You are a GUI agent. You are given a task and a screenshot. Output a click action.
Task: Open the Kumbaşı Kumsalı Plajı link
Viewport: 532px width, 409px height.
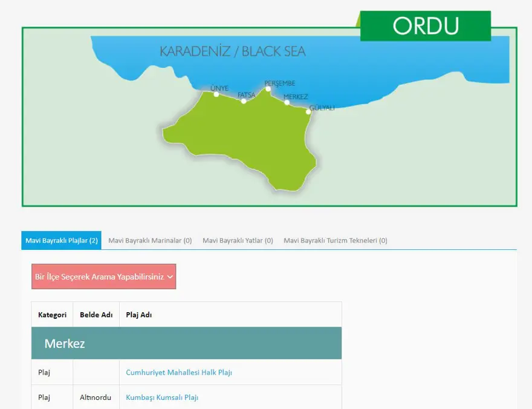[162, 398]
